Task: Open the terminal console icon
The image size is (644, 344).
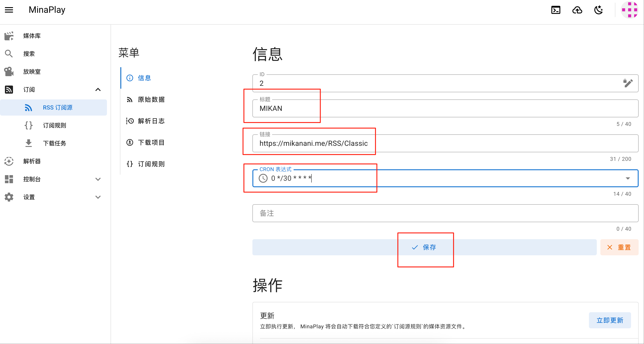Action: [555, 10]
